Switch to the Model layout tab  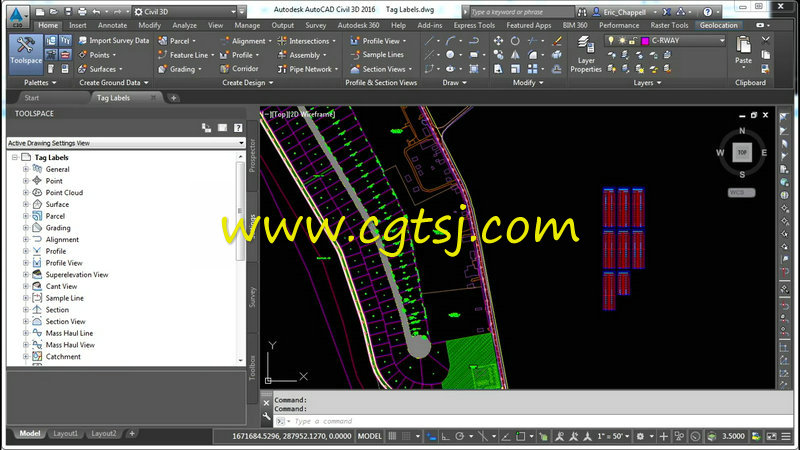pos(30,434)
